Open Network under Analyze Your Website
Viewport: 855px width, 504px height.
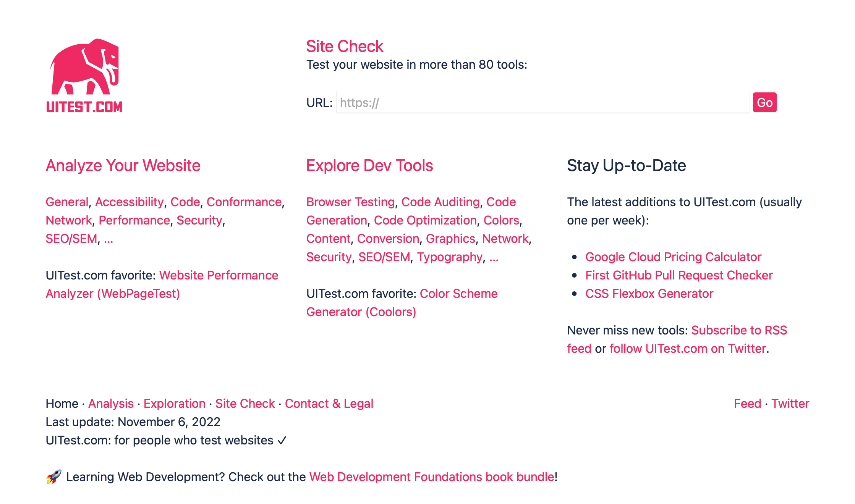pos(69,220)
